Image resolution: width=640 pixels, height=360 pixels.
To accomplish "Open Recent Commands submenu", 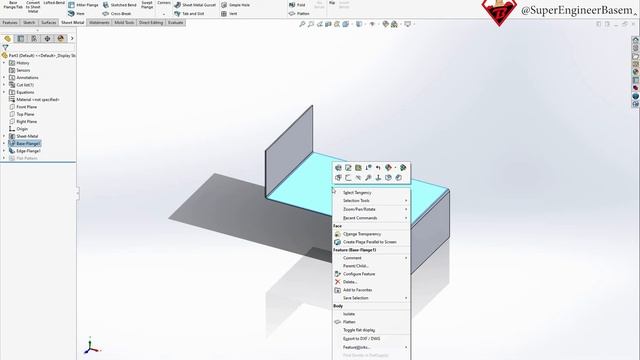I will click(x=371, y=218).
